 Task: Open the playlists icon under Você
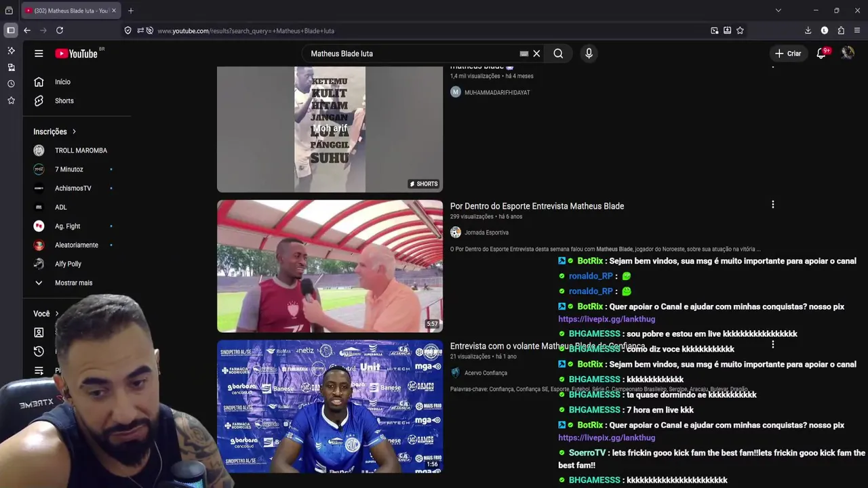tap(39, 370)
